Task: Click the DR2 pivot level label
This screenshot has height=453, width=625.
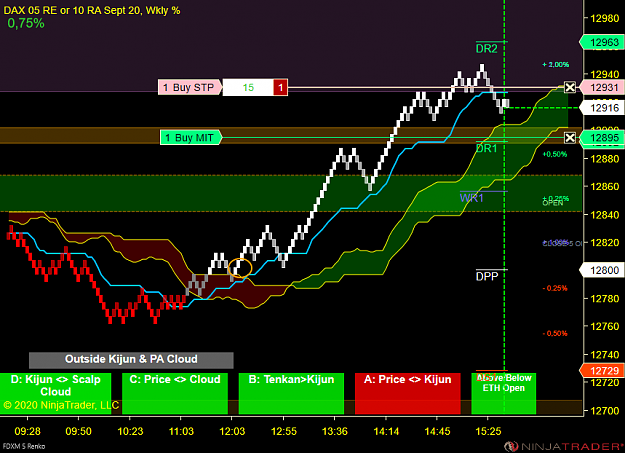Action: [x=487, y=49]
